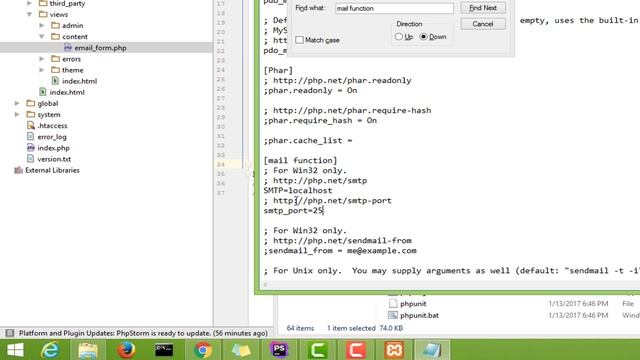Viewport: 640px width, 360px height.
Task: Click the error_log file icon
Action: pos(30,137)
